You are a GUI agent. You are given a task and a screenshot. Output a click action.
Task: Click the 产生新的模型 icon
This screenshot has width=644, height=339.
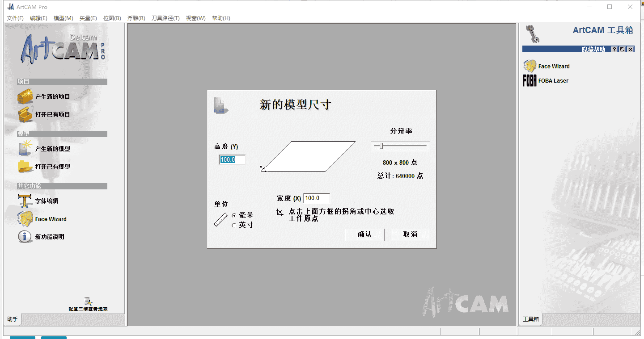click(25, 148)
